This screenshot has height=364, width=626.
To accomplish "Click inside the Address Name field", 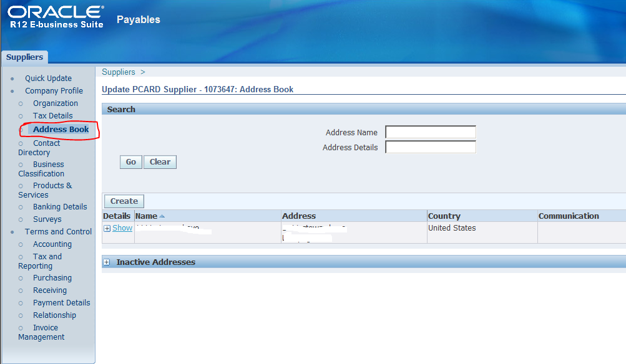I will (x=430, y=132).
